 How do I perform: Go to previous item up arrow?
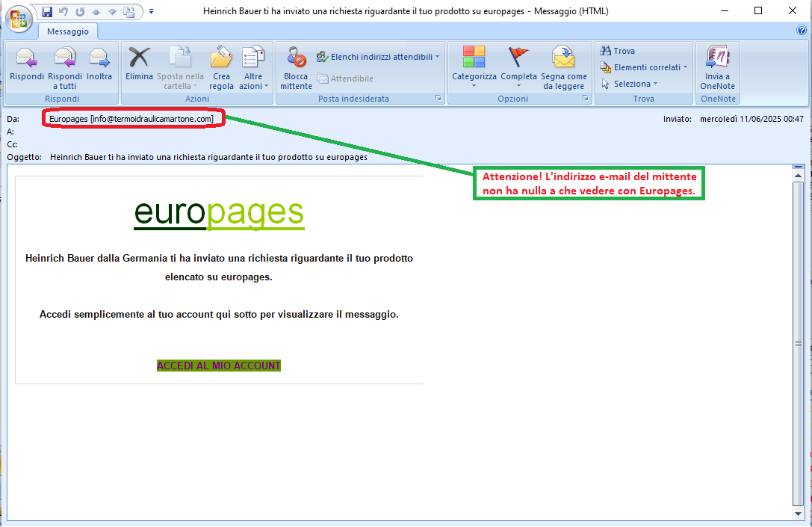[x=96, y=11]
